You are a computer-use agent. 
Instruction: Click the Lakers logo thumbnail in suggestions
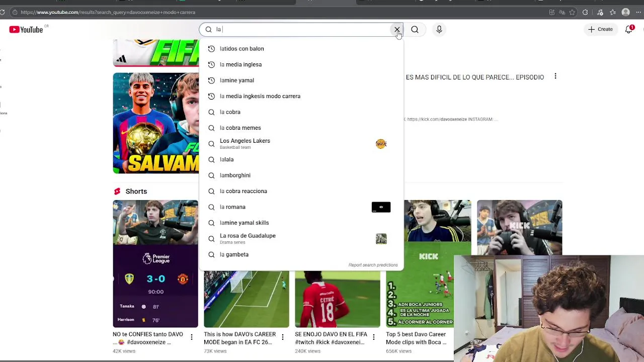click(381, 144)
